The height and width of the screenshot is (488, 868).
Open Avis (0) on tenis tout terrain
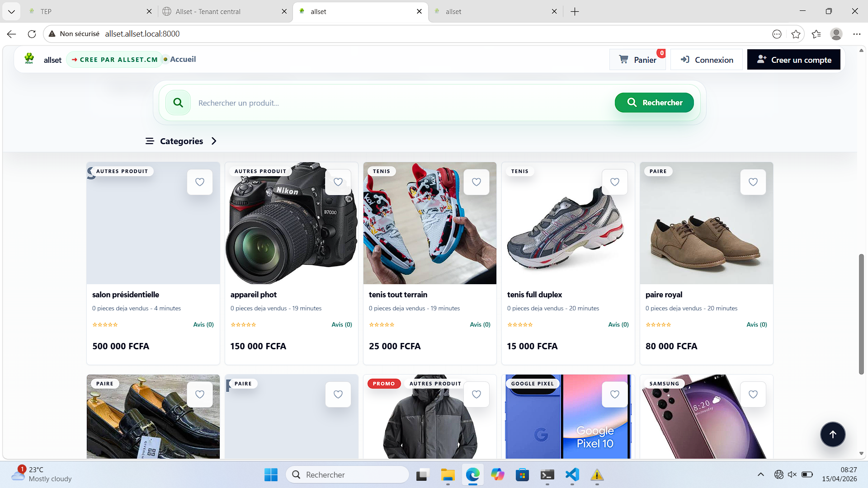point(480,324)
